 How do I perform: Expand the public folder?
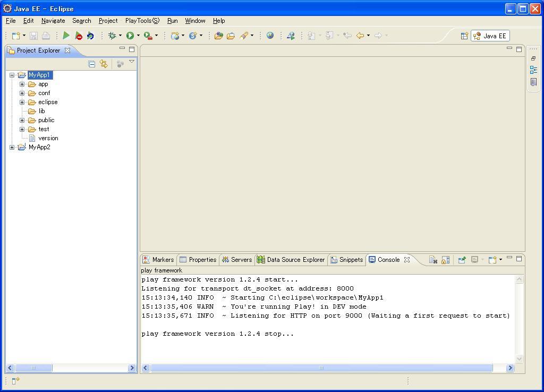[22, 120]
